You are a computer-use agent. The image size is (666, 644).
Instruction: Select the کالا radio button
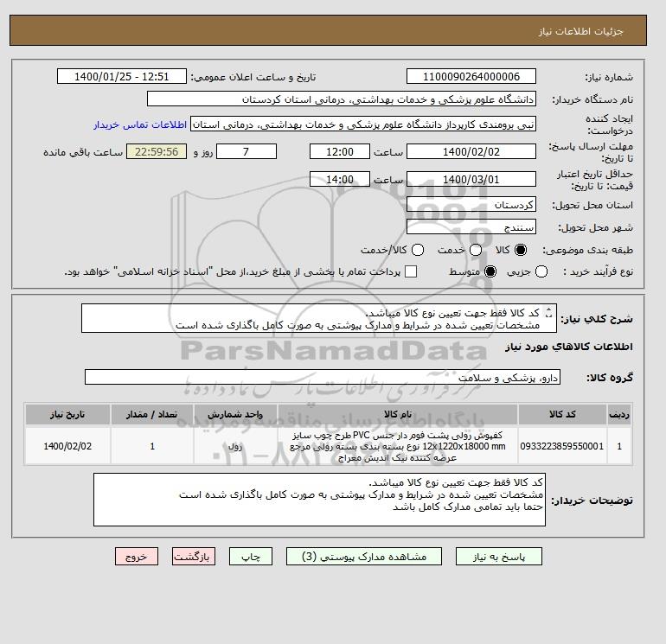[x=521, y=250]
